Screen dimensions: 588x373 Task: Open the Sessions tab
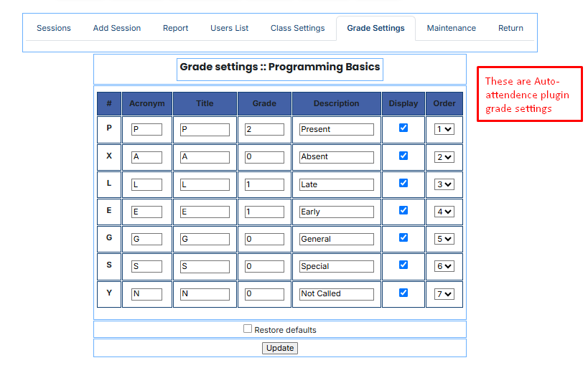tap(54, 28)
